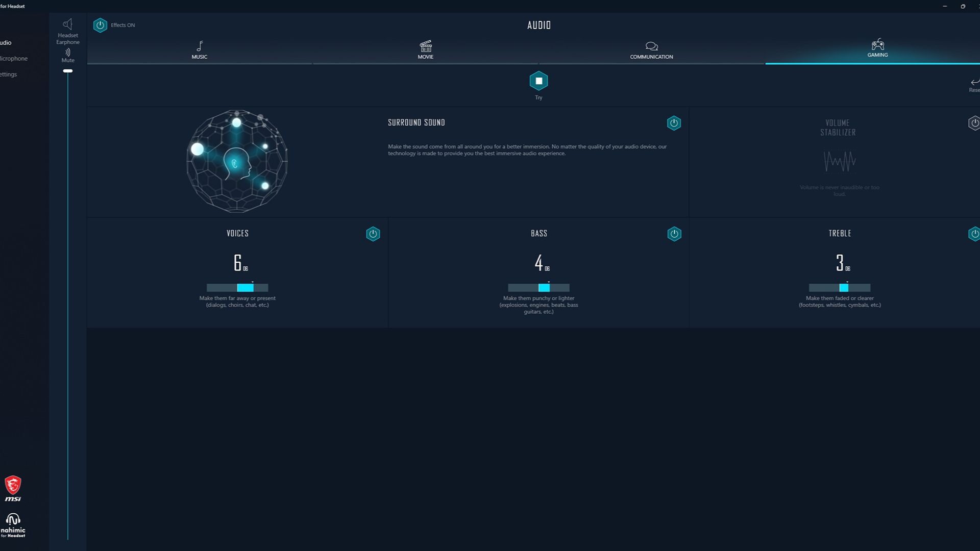Toggle the Voices effect power button
This screenshot has height=551, width=980.
(x=373, y=234)
